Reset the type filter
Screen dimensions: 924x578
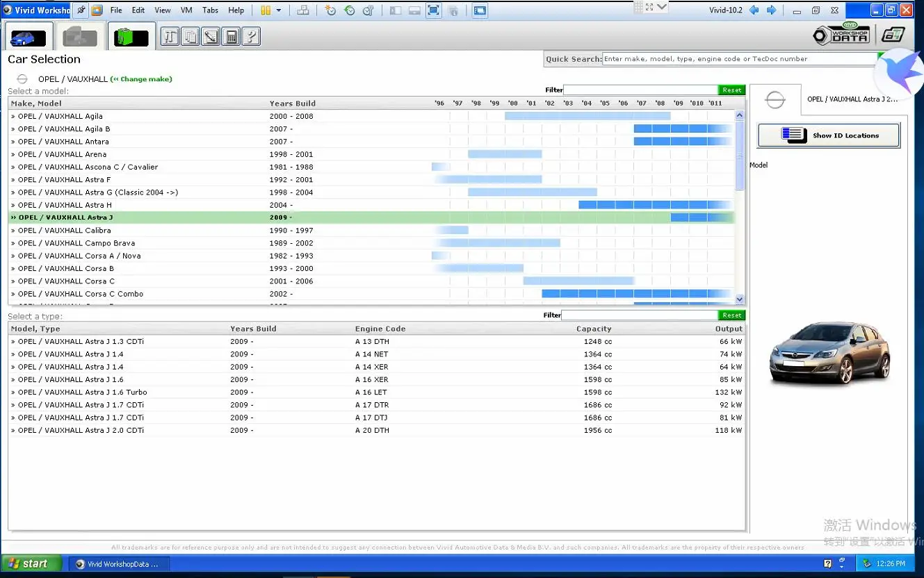[x=731, y=315]
